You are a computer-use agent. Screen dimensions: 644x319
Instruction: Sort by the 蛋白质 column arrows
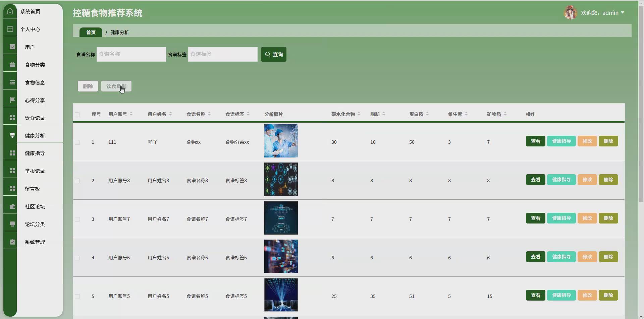point(427,114)
